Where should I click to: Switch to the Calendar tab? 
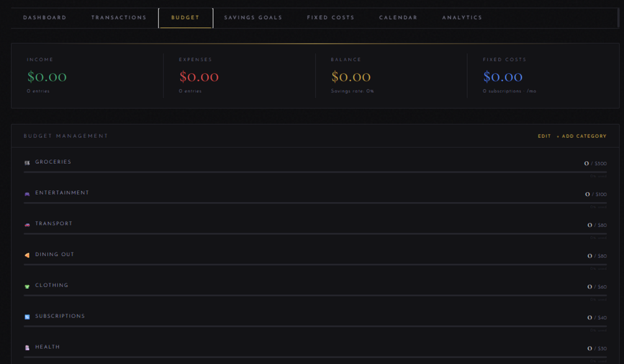pos(398,17)
